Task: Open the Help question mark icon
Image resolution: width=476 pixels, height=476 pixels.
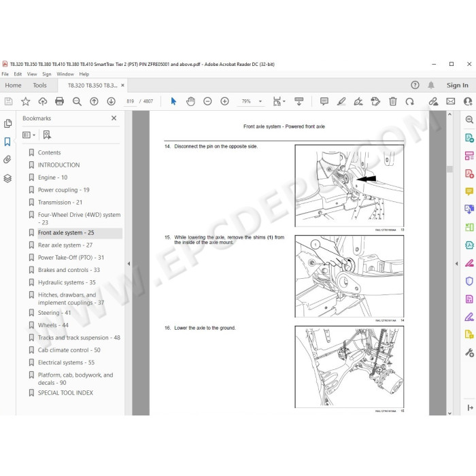Action: 415,85
